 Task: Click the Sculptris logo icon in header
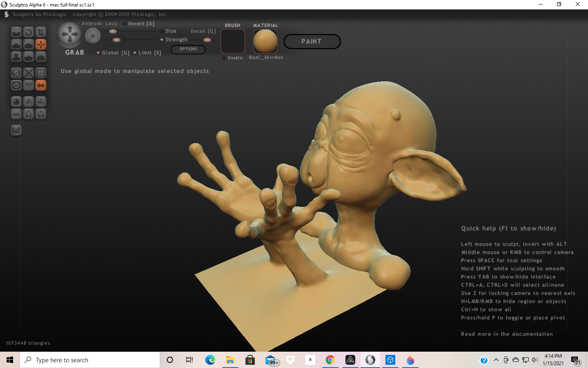[x=7, y=14]
